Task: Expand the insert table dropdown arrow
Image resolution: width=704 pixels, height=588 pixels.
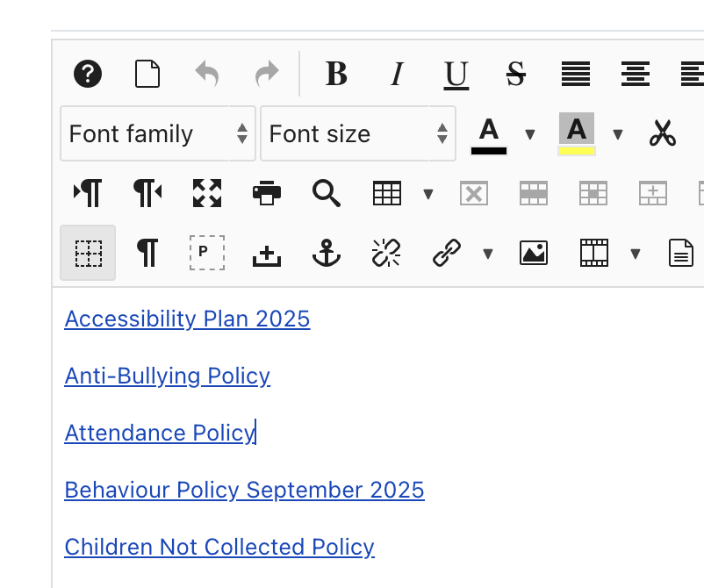Action: pos(428,194)
